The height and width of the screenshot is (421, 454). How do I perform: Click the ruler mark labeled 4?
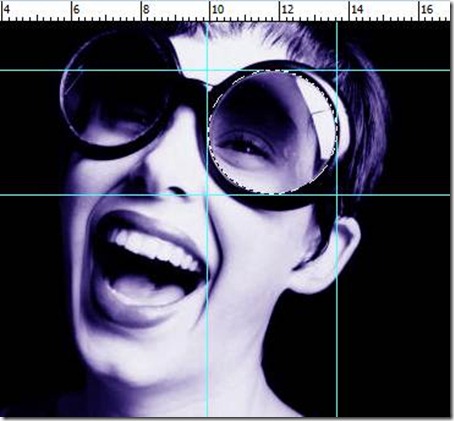6,9
